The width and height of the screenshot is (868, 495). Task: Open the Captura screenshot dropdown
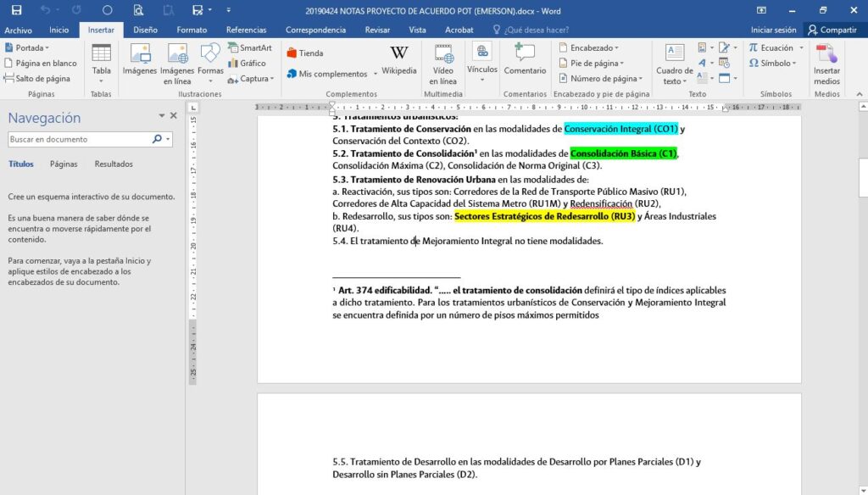pos(251,79)
